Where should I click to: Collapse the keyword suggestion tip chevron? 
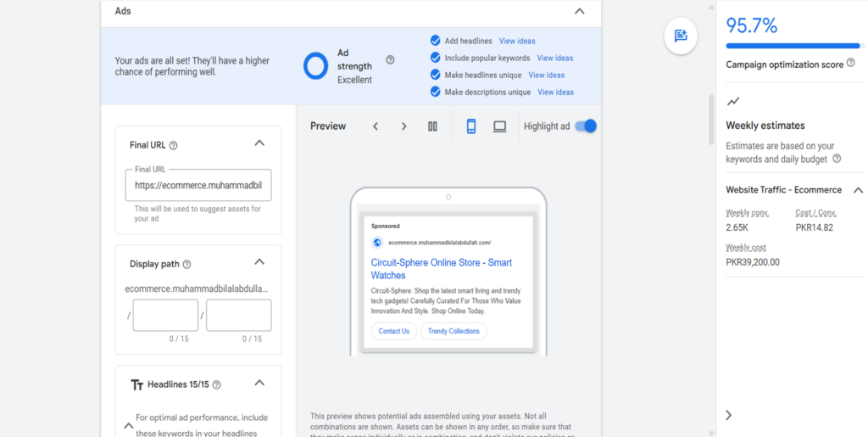[x=129, y=426]
